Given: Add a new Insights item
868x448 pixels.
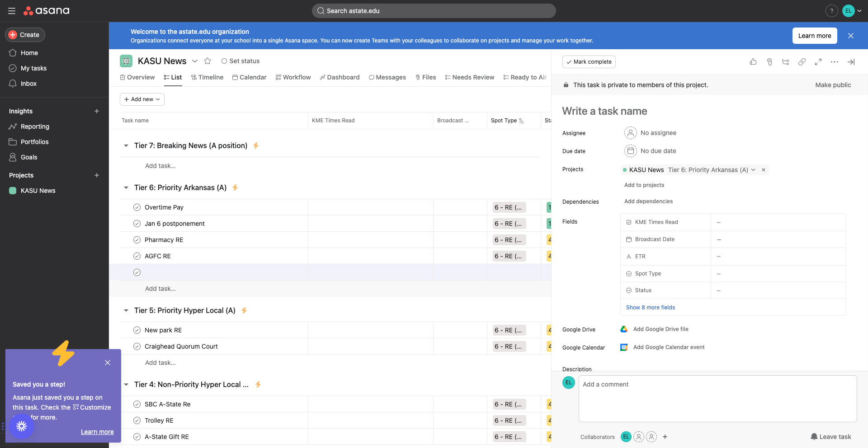Looking at the screenshot, I should [x=97, y=111].
